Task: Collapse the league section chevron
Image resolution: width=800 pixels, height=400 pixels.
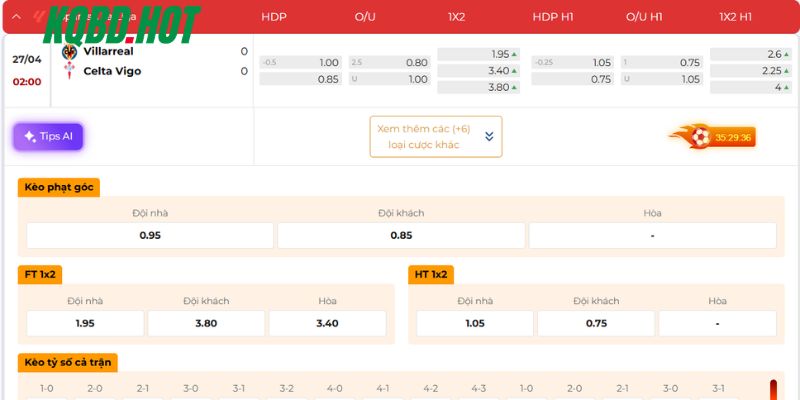Action: point(16,16)
